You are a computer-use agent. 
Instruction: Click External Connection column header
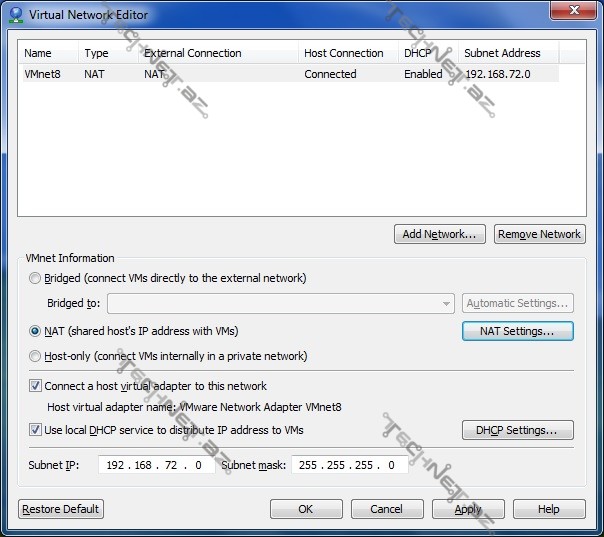218,53
